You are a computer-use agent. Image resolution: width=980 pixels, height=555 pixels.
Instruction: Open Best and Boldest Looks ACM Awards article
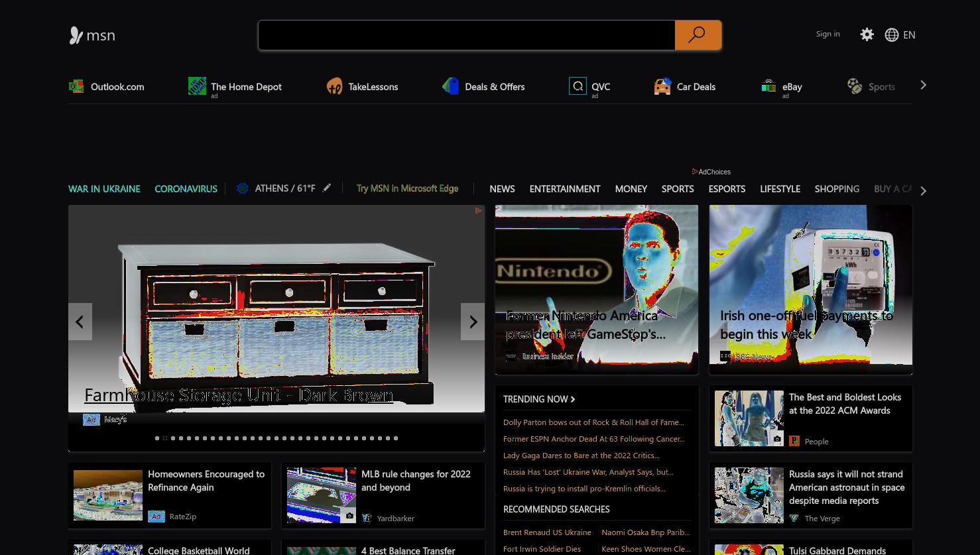pyautogui.click(x=845, y=403)
